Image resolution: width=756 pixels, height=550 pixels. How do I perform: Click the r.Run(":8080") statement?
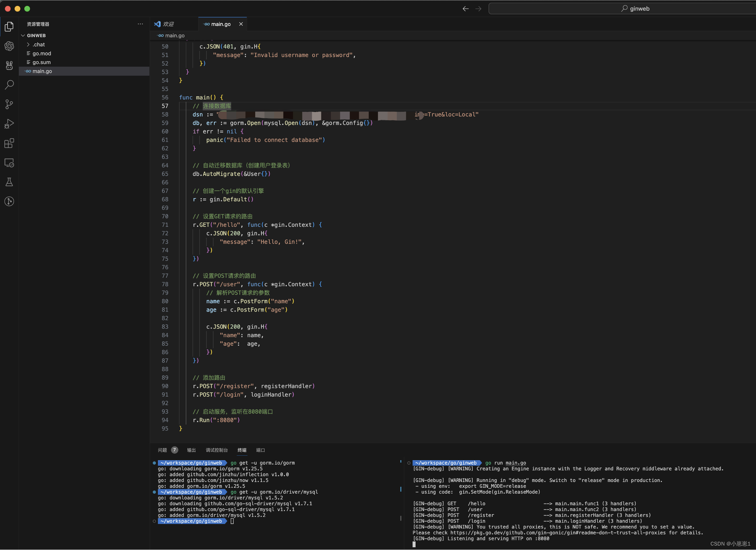[216, 420]
